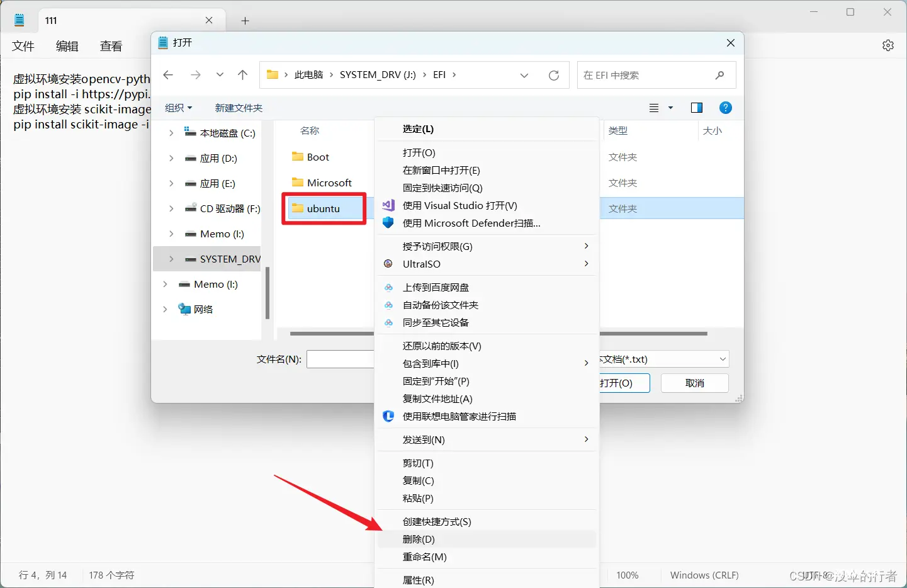Add a new Notepad tab
Image resolution: width=907 pixels, height=588 pixels.
(x=245, y=21)
